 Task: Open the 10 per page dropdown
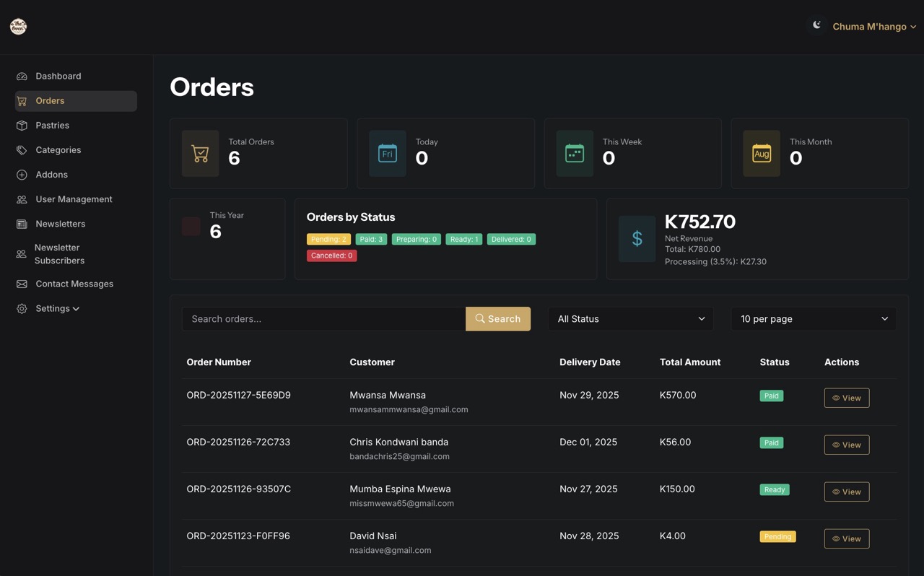[x=814, y=319]
